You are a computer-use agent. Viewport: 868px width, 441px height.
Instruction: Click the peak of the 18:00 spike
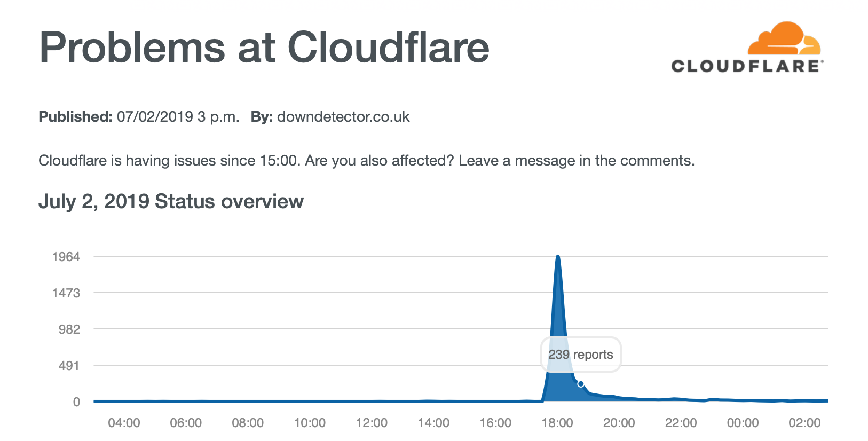(x=558, y=257)
